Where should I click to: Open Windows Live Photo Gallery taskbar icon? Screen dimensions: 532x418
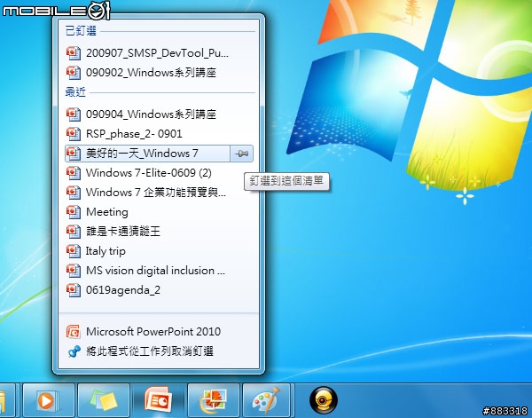214,401
